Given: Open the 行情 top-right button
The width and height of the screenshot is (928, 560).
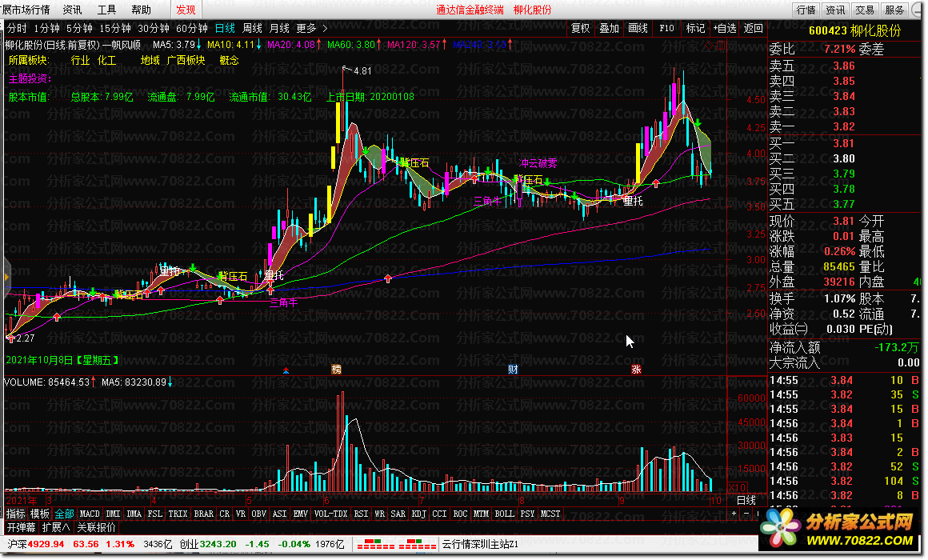Looking at the screenshot, I should (806, 10).
